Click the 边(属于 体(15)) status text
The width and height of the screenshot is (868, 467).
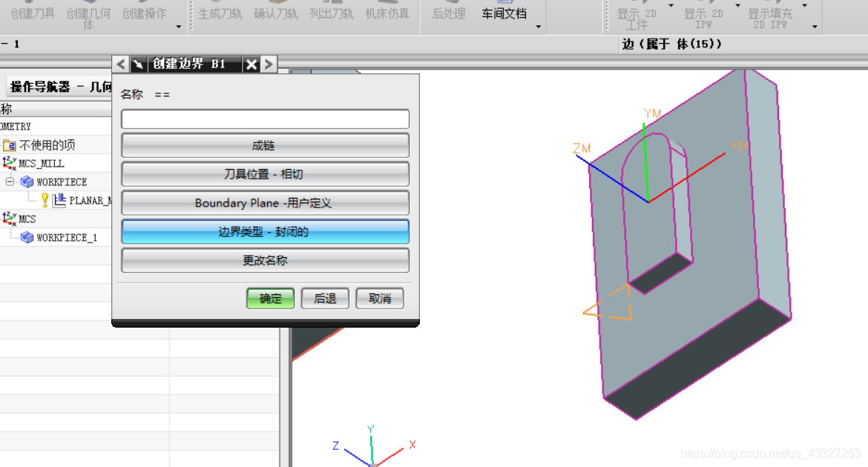[671, 44]
